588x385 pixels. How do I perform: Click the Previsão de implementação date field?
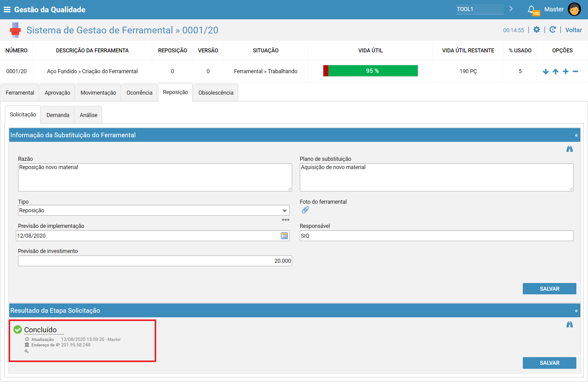point(153,236)
